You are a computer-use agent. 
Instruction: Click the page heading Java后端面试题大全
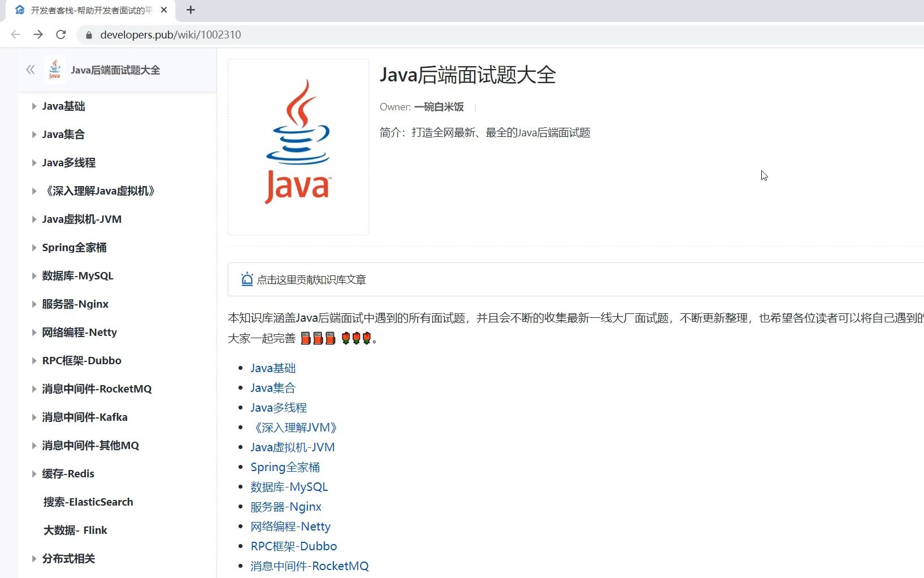point(468,75)
